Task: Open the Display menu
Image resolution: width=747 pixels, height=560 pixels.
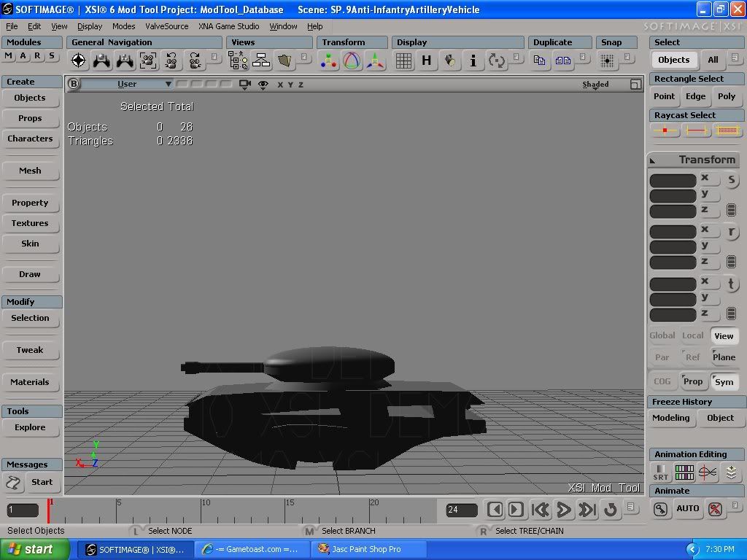Action: pos(90,26)
